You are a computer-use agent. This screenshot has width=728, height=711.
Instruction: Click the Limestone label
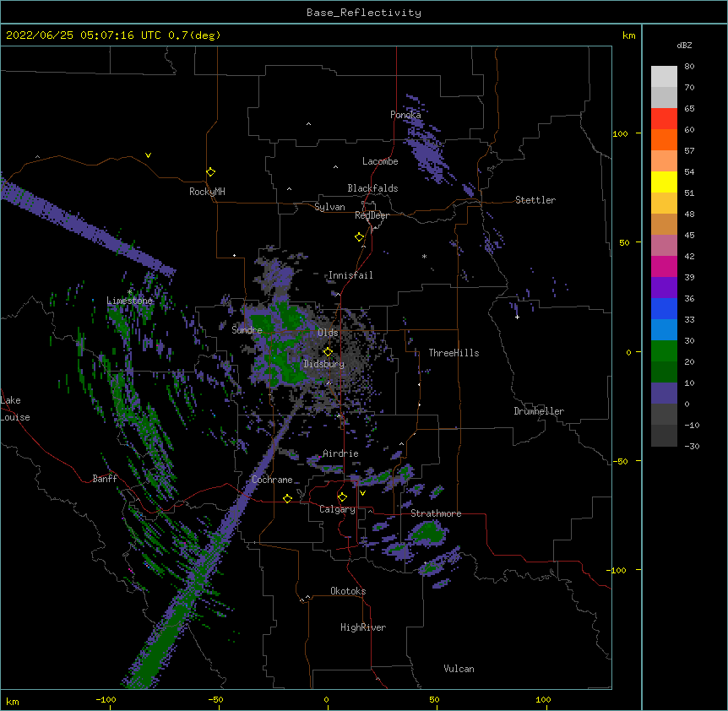pos(129,301)
